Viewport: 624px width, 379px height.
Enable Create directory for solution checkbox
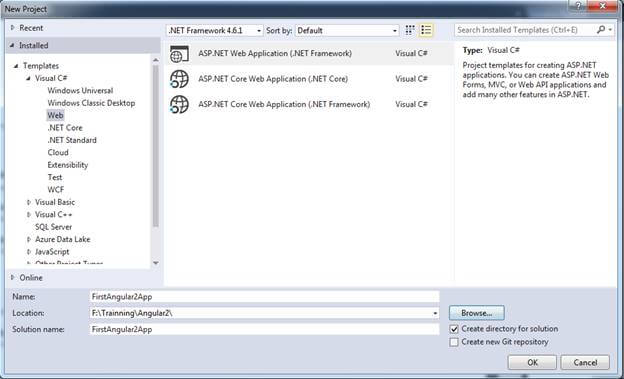coord(454,329)
